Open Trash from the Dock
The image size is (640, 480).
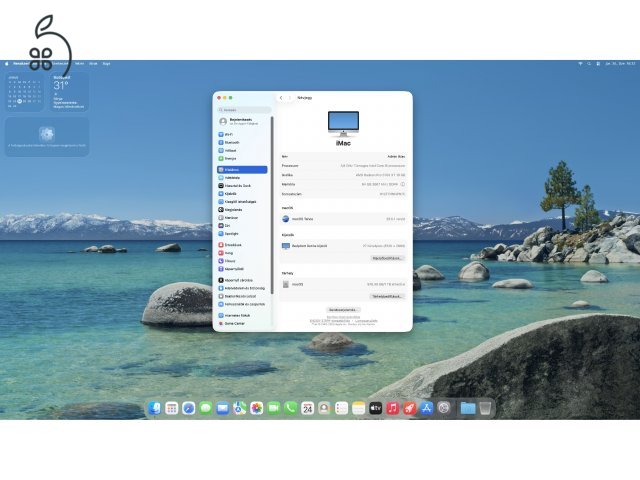[x=485, y=408]
